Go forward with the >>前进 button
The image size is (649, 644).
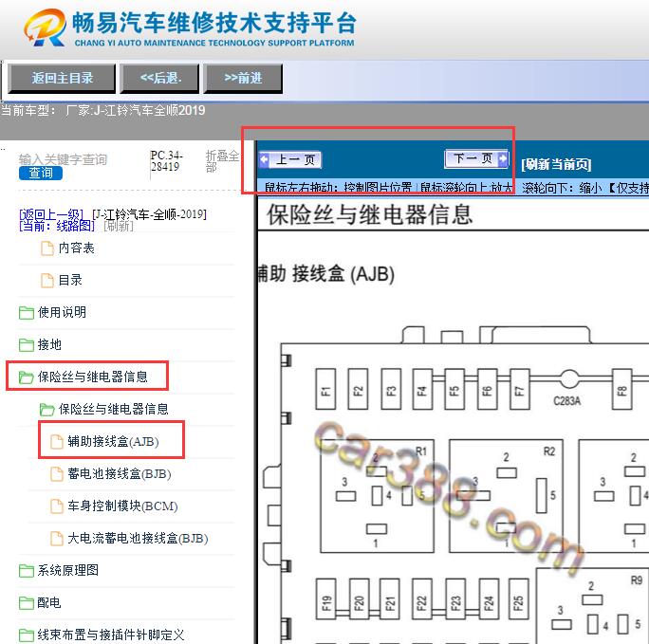(243, 78)
